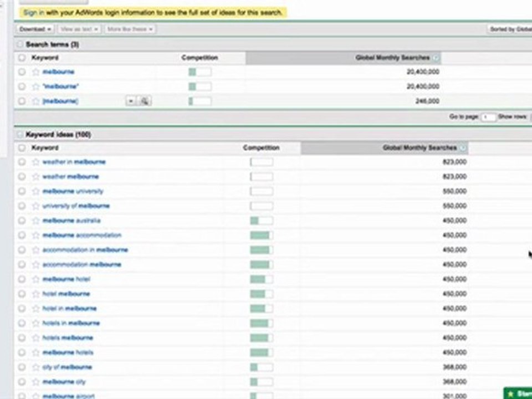Select all keyword ideas via header checkbox

pos(22,148)
